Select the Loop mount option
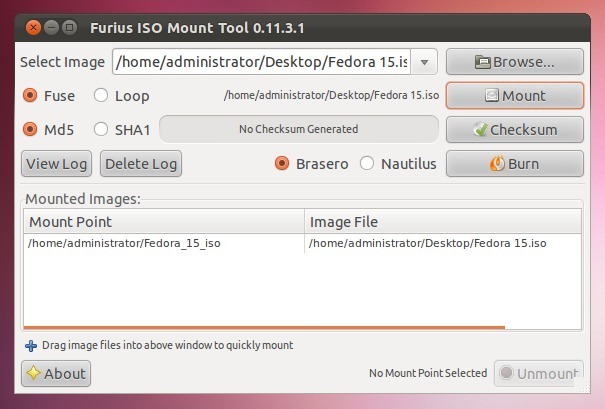 [x=101, y=95]
